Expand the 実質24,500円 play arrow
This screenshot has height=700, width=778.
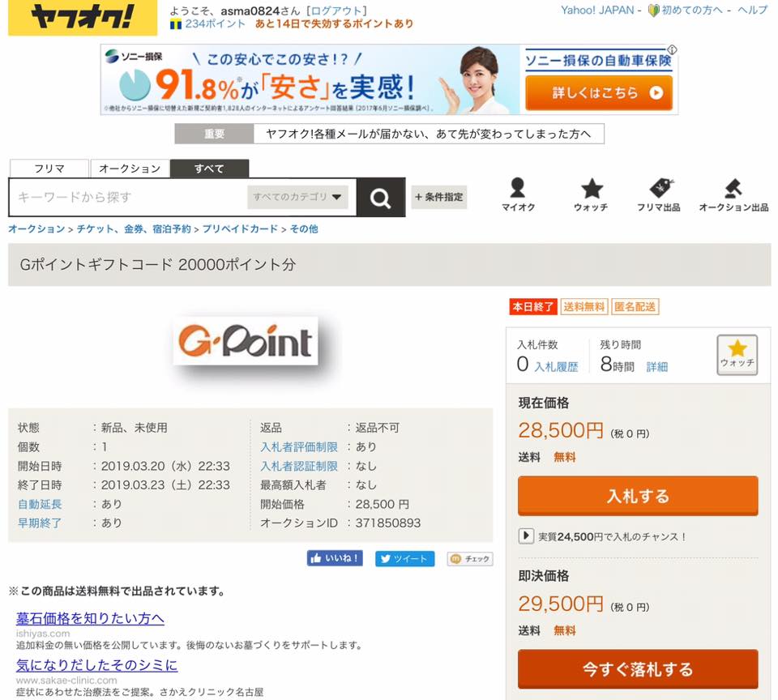525,536
